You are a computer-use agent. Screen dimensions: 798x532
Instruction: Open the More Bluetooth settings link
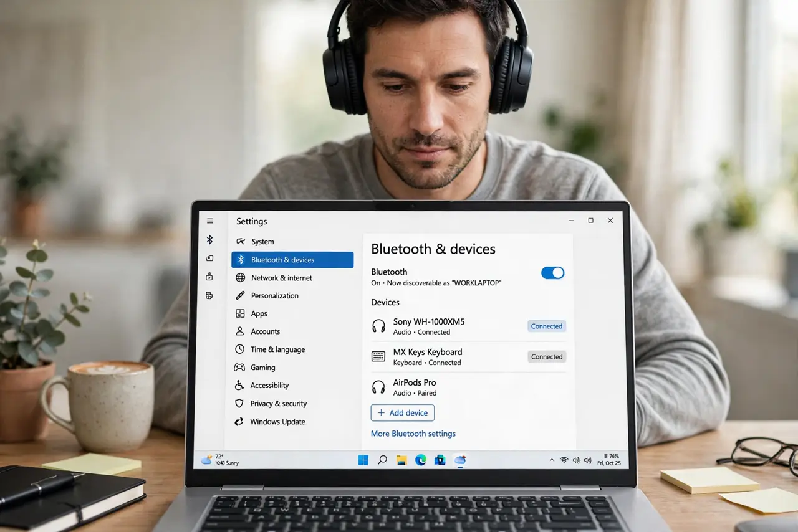(x=413, y=434)
